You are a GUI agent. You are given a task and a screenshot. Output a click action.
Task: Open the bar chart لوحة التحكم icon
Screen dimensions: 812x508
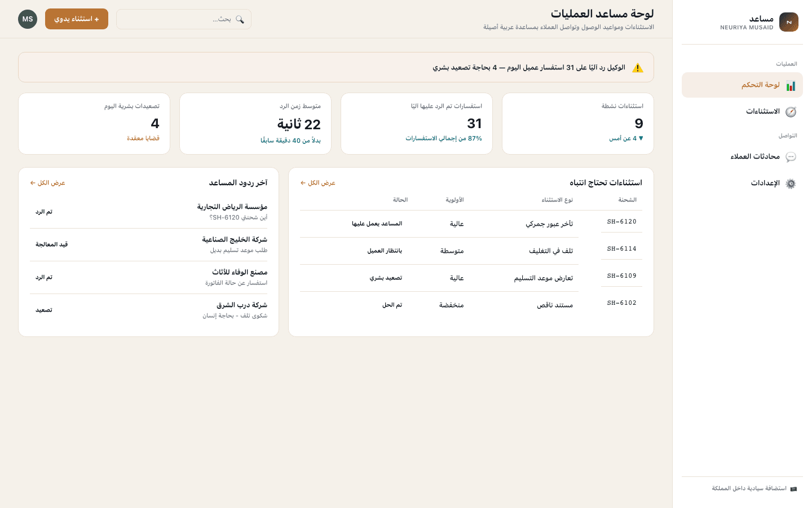tap(791, 85)
